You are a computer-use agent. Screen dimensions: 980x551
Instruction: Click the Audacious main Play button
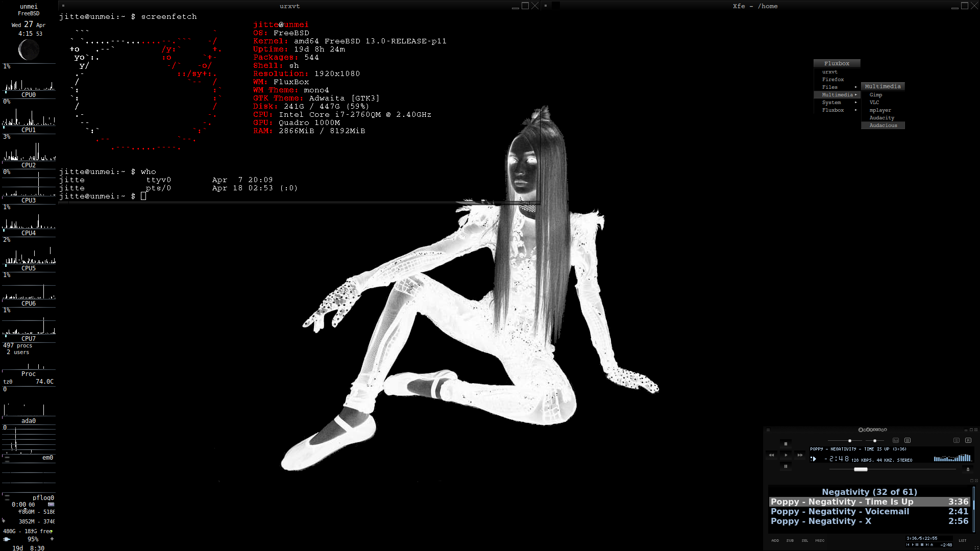pos(786,455)
